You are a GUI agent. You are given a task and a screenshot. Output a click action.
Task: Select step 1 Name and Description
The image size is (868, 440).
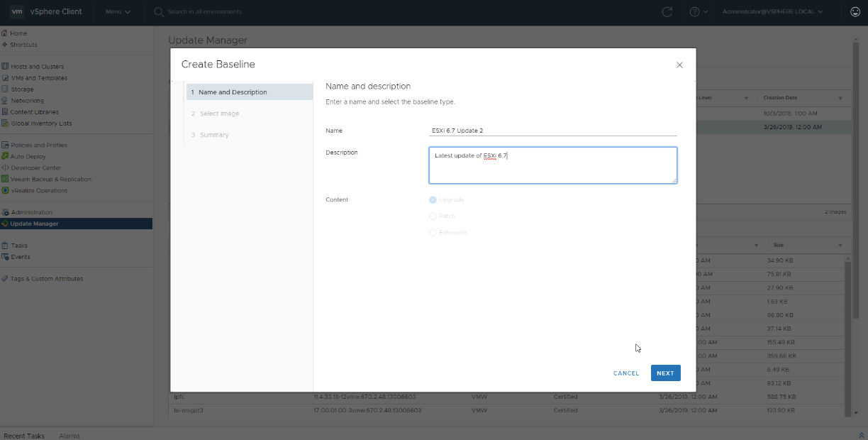[248, 92]
